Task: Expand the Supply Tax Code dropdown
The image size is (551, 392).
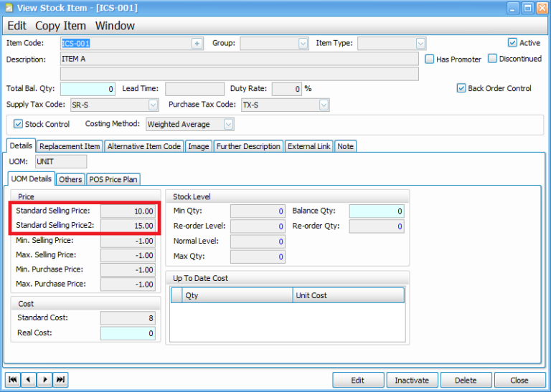Action: coord(153,105)
